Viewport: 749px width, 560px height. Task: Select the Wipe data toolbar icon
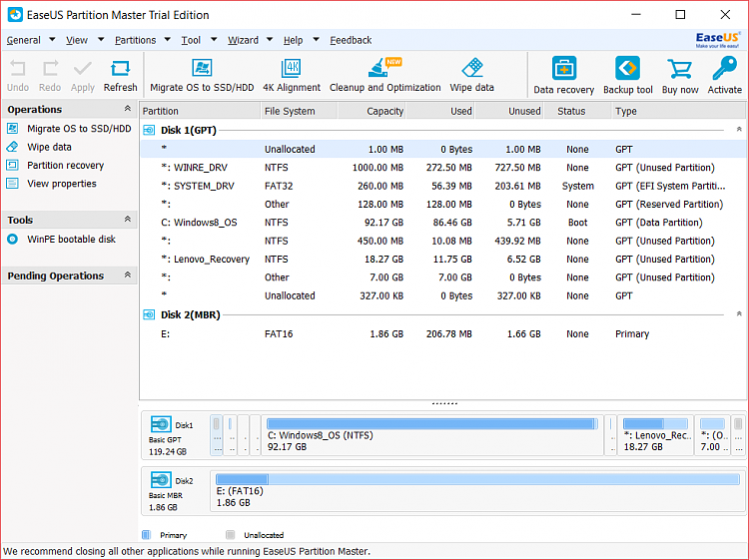coord(472,68)
